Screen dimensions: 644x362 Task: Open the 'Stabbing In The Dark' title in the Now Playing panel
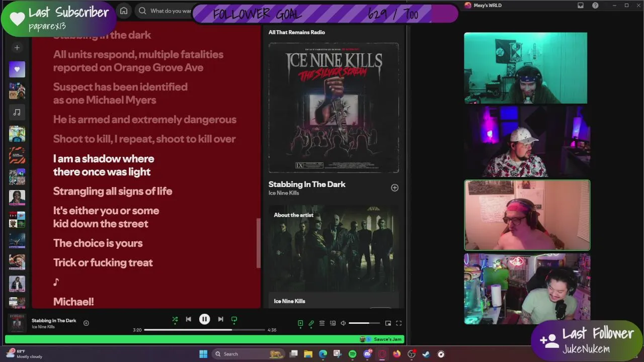pos(307,185)
